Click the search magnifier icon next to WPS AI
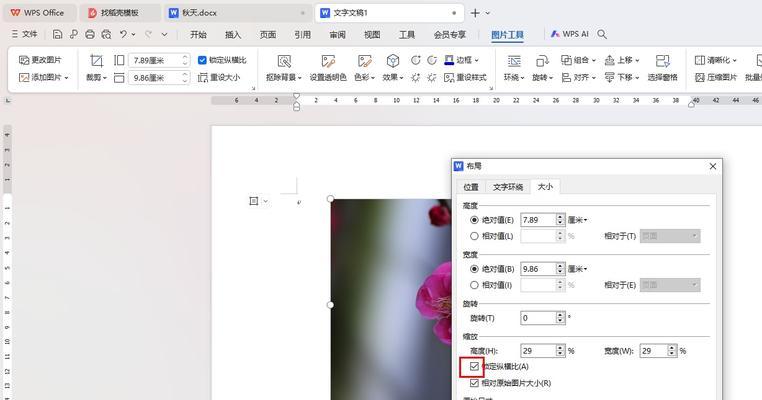 (x=602, y=34)
